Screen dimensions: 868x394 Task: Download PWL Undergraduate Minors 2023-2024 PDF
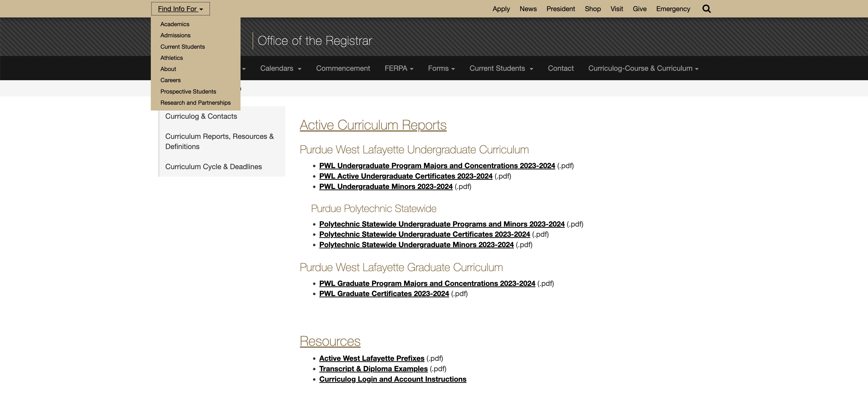[x=386, y=186]
